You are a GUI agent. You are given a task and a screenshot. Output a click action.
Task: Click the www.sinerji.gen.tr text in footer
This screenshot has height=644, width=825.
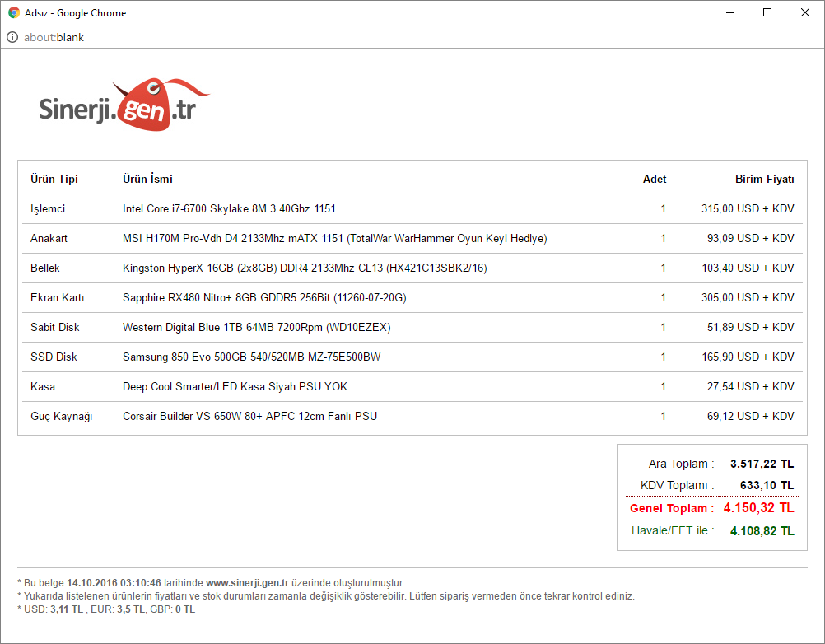[247, 583]
